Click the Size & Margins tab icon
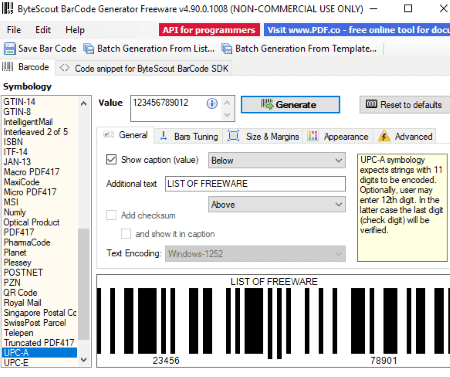Viewport: 450px width, 377px height. (233, 136)
